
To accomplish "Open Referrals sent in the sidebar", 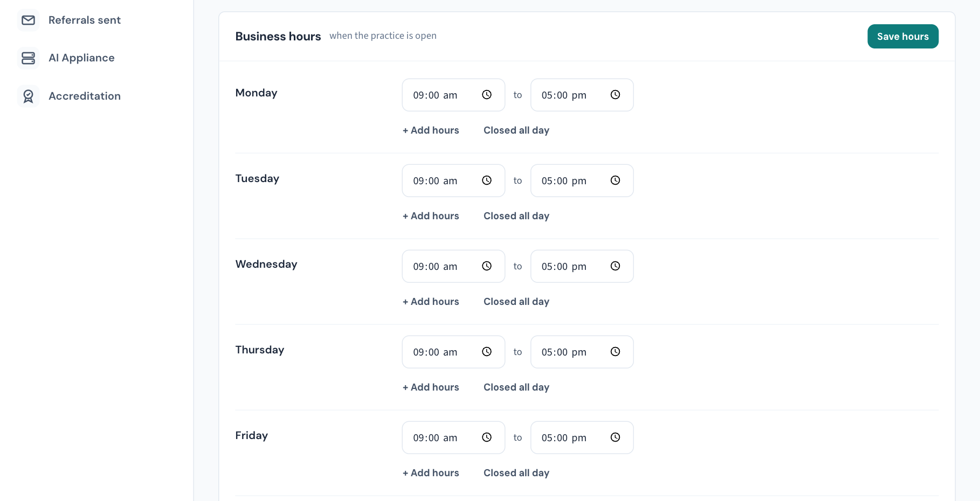I will tap(85, 20).
